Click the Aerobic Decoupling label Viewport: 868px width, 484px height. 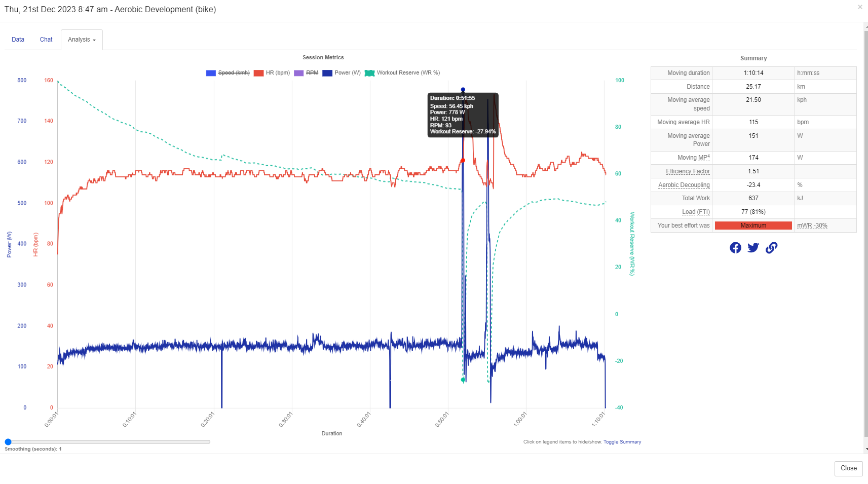click(684, 185)
